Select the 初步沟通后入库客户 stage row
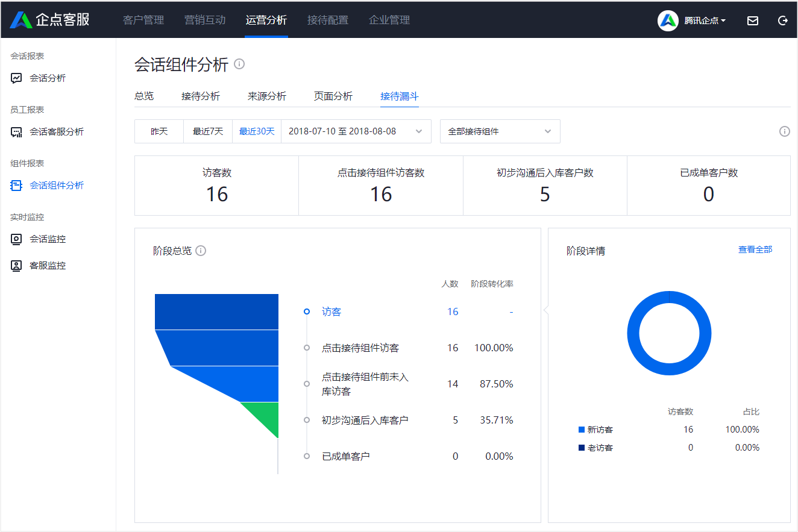This screenshot has height=532, width=798. [410, 421]
